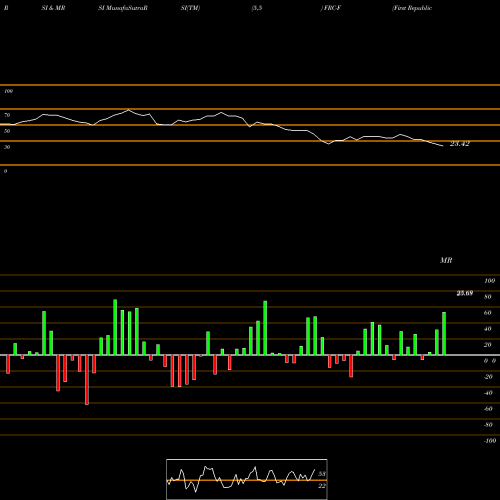Image resolution: width=500 pixels, height=500 pixels.
Task: Click the '(First Republic' company name text
Action: (x=412, y=8)
